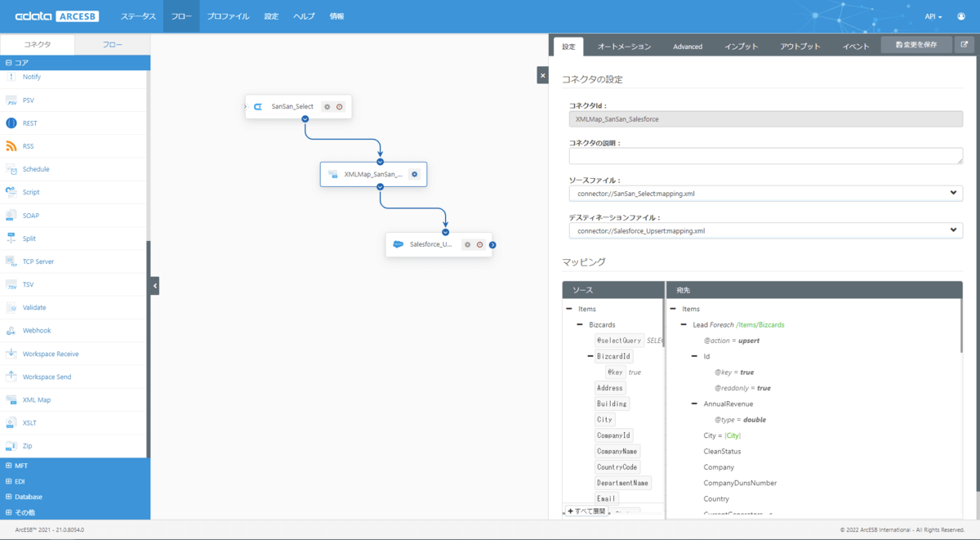Screen dimensions: 980x540
Task: Collapse destination AnnualRevenue node
Action: (x=694, y=404)
